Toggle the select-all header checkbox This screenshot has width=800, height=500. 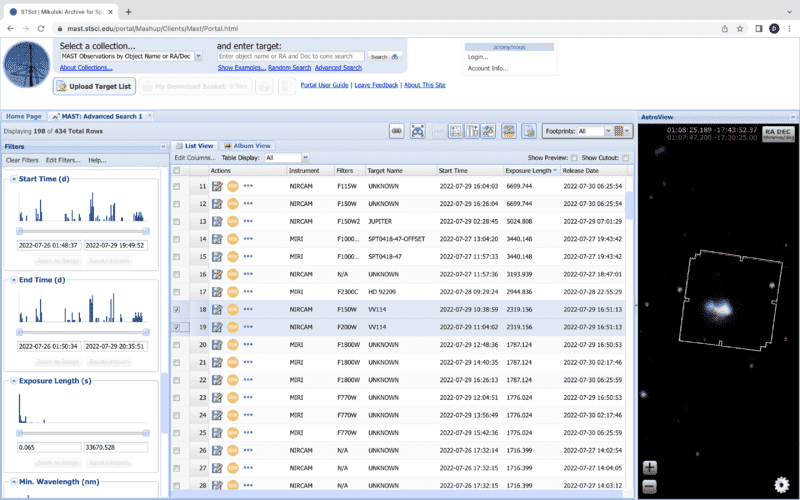coord(177,170)
